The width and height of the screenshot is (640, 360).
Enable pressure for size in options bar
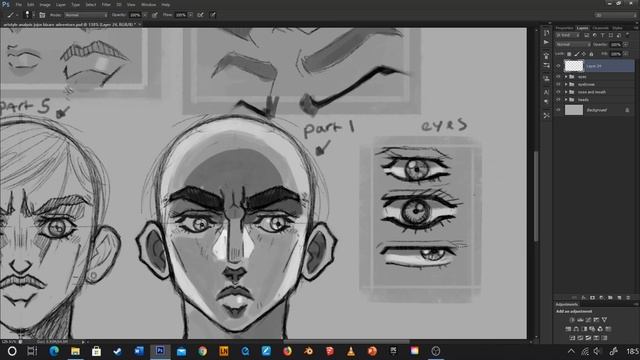(213, 15)
